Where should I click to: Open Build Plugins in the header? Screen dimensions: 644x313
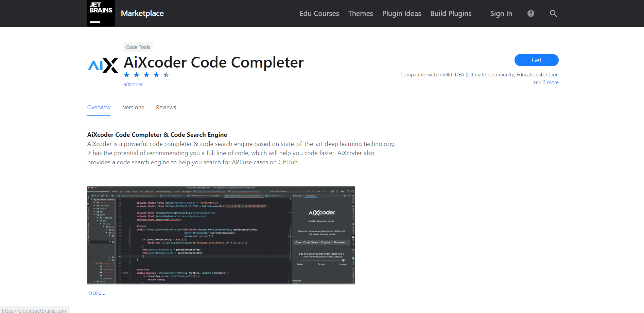click(451, 14)
